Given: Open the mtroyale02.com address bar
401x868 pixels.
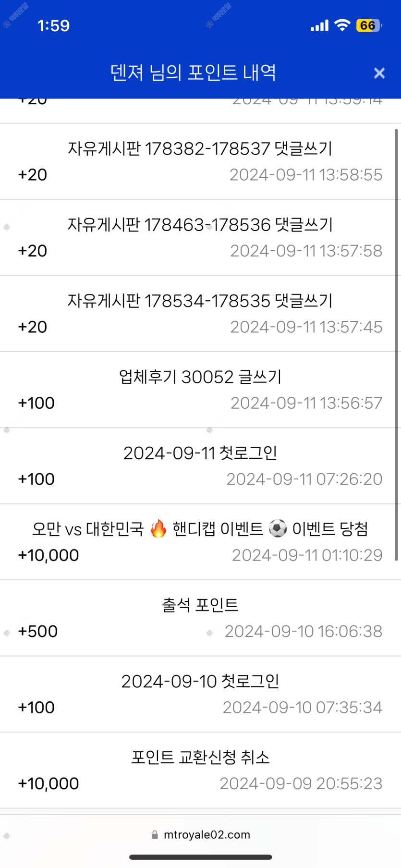Looking at the screenshot, I should coord(207,835).
